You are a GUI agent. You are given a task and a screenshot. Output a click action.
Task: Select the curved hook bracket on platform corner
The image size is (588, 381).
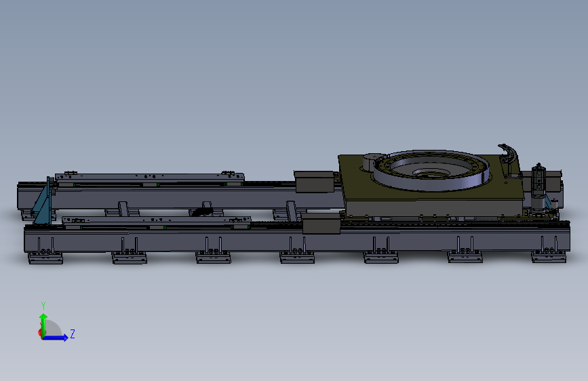(x=508, y=153)
